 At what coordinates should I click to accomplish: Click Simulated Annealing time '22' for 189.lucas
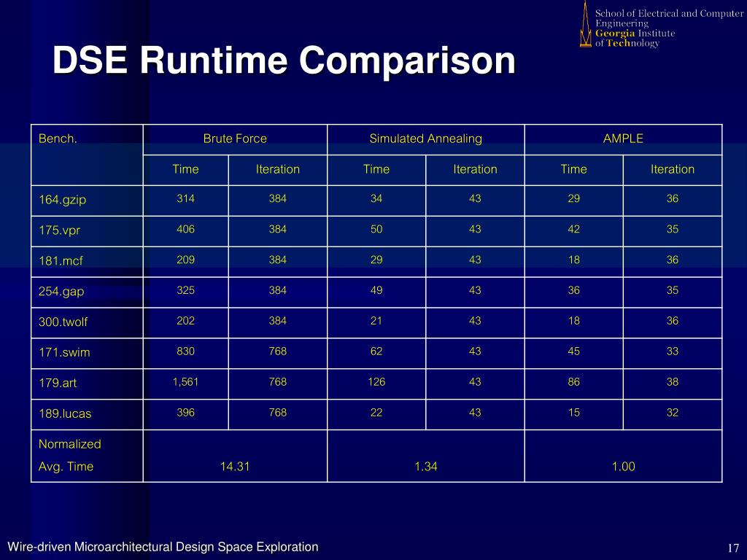click(376, 413)
